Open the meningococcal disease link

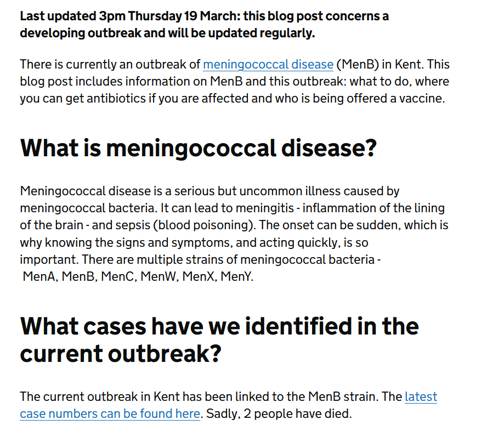268,65
